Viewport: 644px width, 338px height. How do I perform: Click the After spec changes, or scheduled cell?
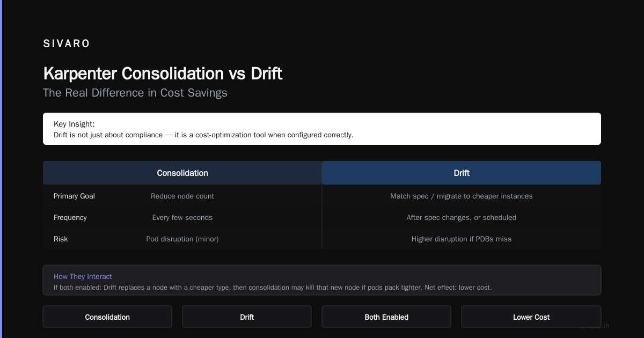click(x=462, y=217)
